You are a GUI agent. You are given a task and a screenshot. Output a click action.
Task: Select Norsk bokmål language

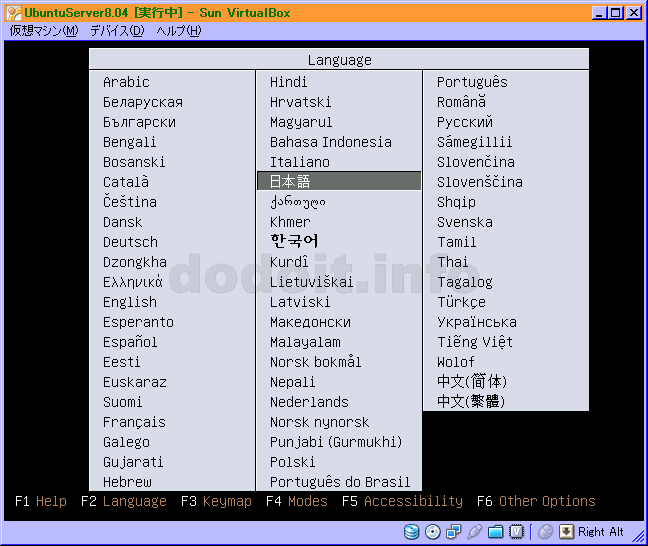315,362
